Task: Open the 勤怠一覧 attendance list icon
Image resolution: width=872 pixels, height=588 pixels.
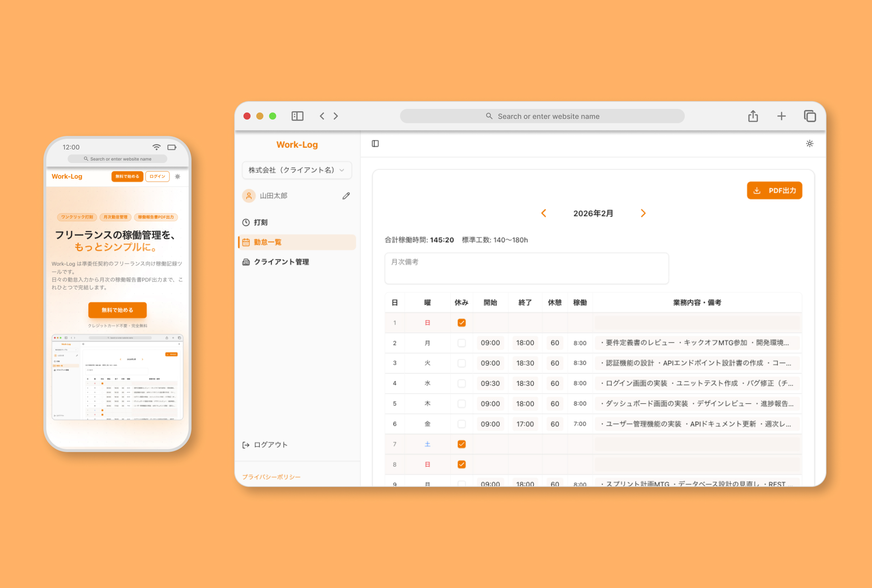Action: tap(246, 242)
